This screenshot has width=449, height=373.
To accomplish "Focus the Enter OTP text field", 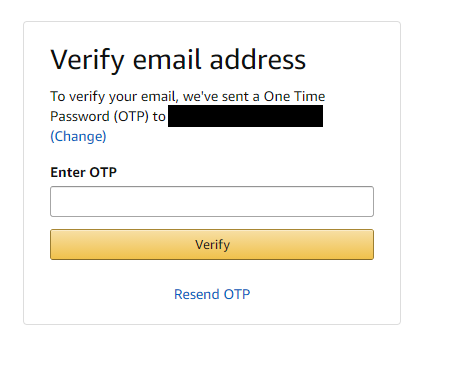I will click(212, 201).
